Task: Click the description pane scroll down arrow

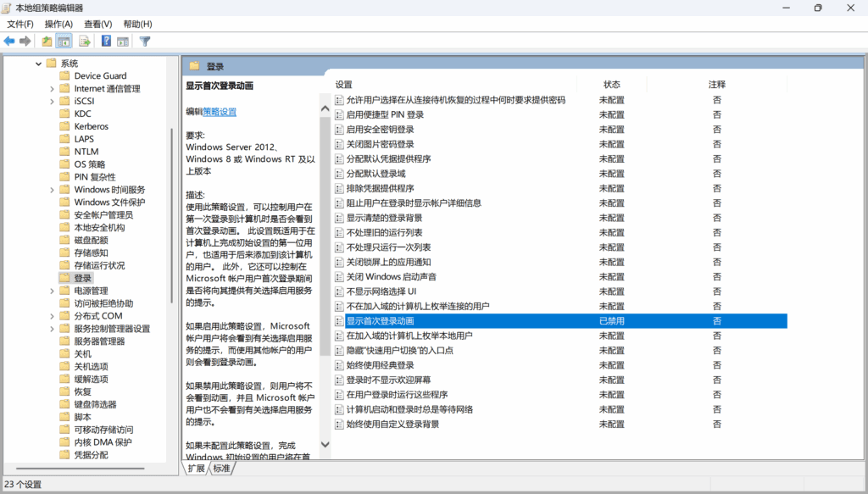Action: click(324, 444)
